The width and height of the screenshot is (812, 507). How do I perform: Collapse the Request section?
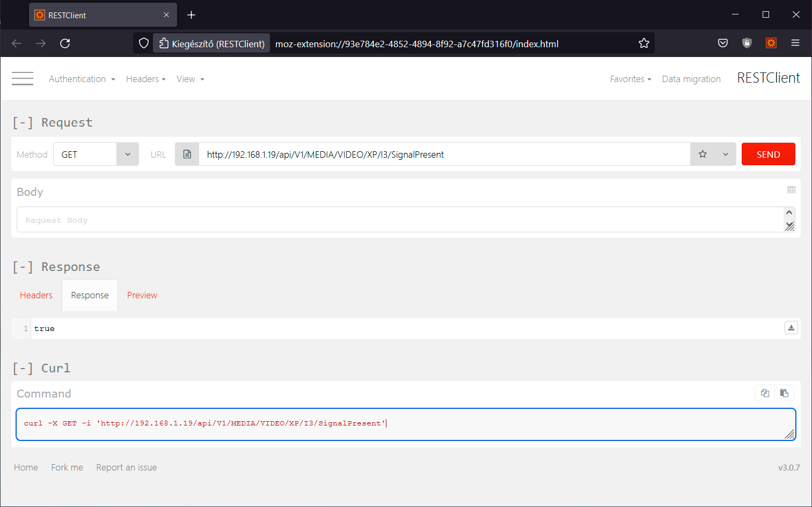point(23,123)
